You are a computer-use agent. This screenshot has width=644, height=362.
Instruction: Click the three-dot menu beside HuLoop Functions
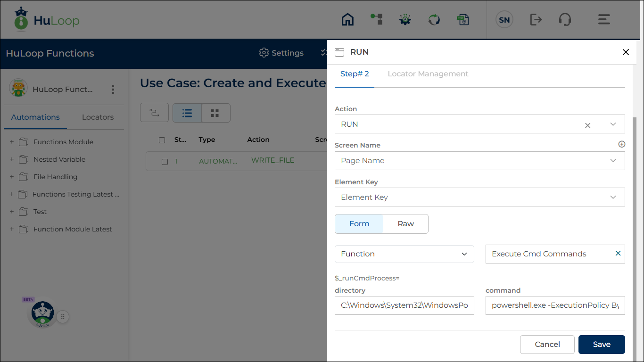click(113, 90)
